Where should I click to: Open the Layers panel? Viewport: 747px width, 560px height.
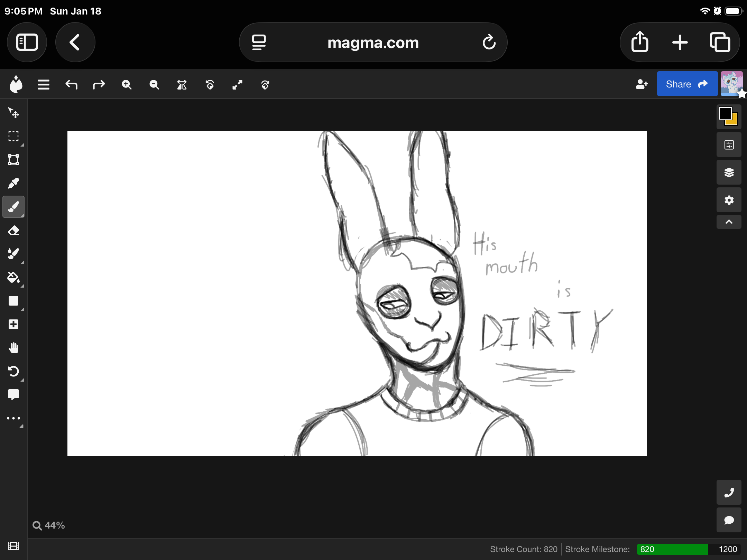(729, 172)
